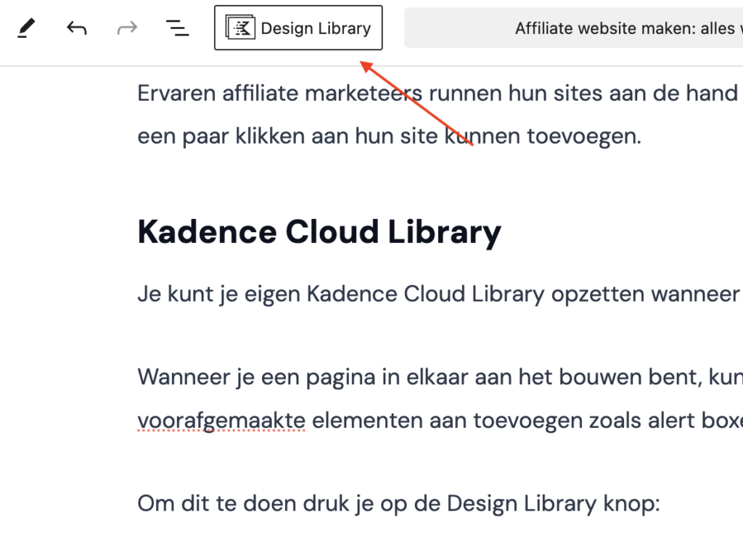The width and height of the screenshot is (743, 560).
Task: Click the red arrow annotation's arrowhead
Action: (366, 66)
